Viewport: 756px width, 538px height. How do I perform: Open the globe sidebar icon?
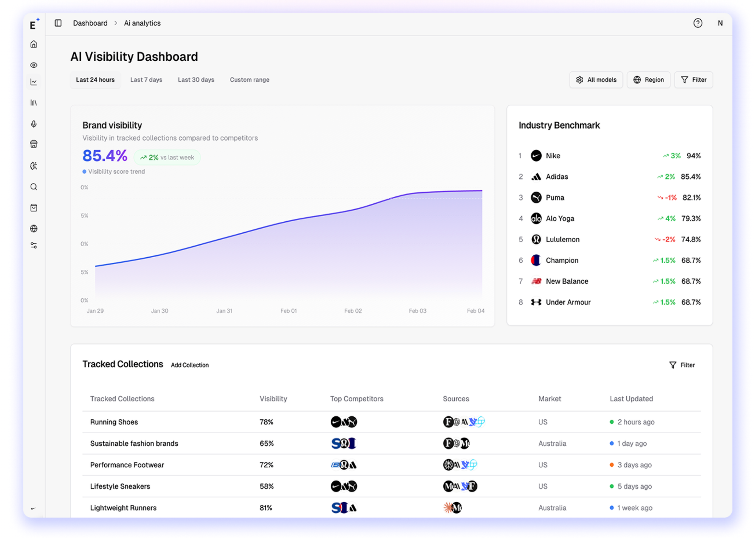(x=34, y=229)
